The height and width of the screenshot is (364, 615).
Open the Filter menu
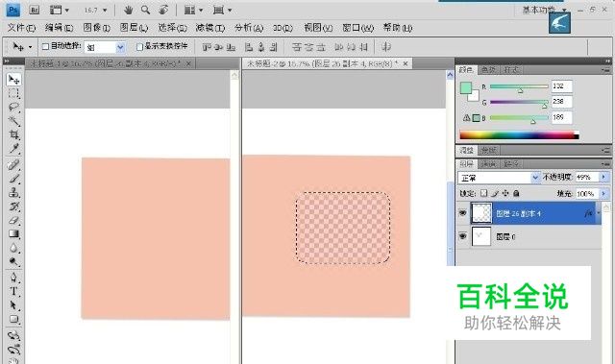(210, 28)
